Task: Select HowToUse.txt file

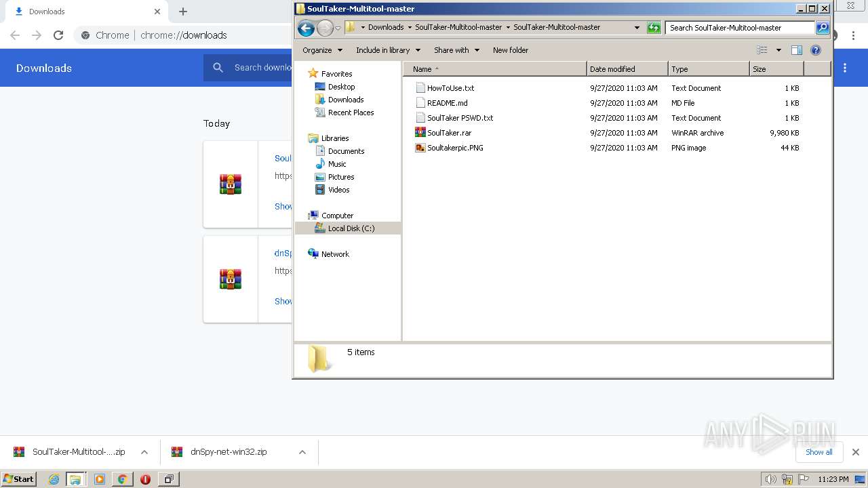Action: click(x=450, y=88)
